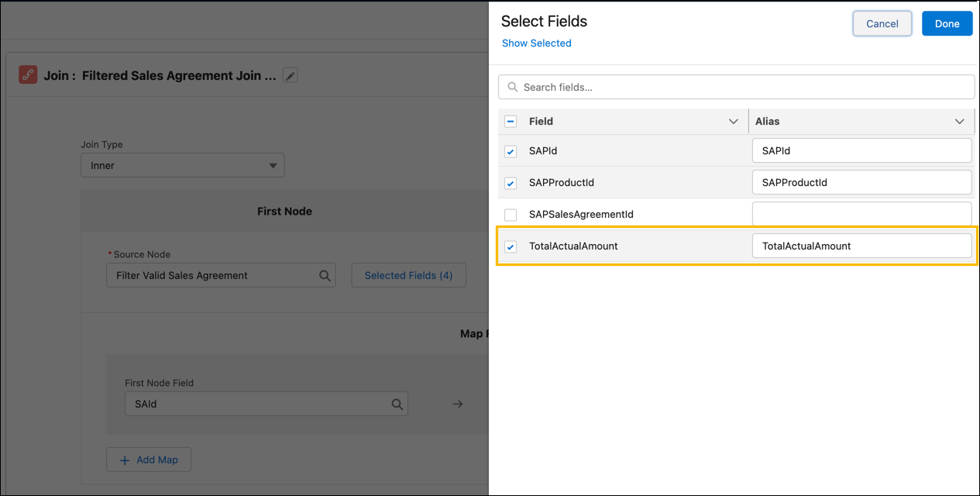
Task: Click the Cancel button
Action: (882, 23)
